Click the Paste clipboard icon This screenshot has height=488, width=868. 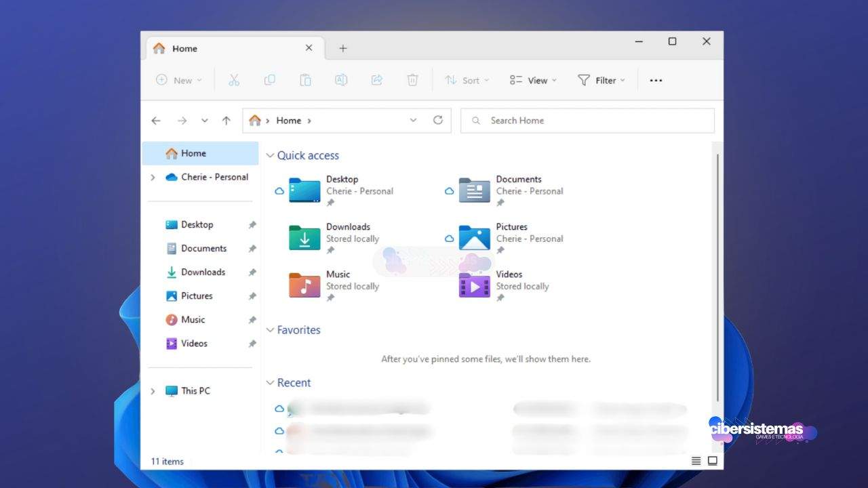[305, 80]
